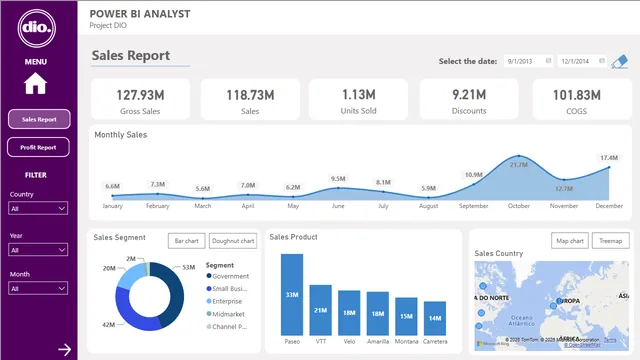This screenshot has height=360, width=640.
Task: Select Small Busi... legend color marker
Action: tap(209, 289)
